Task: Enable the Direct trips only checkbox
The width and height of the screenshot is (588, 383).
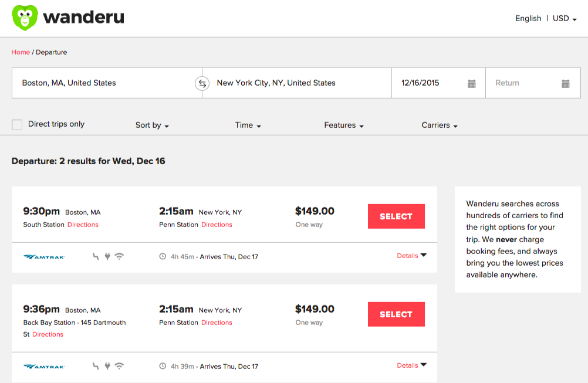Action: pos(17,125)
